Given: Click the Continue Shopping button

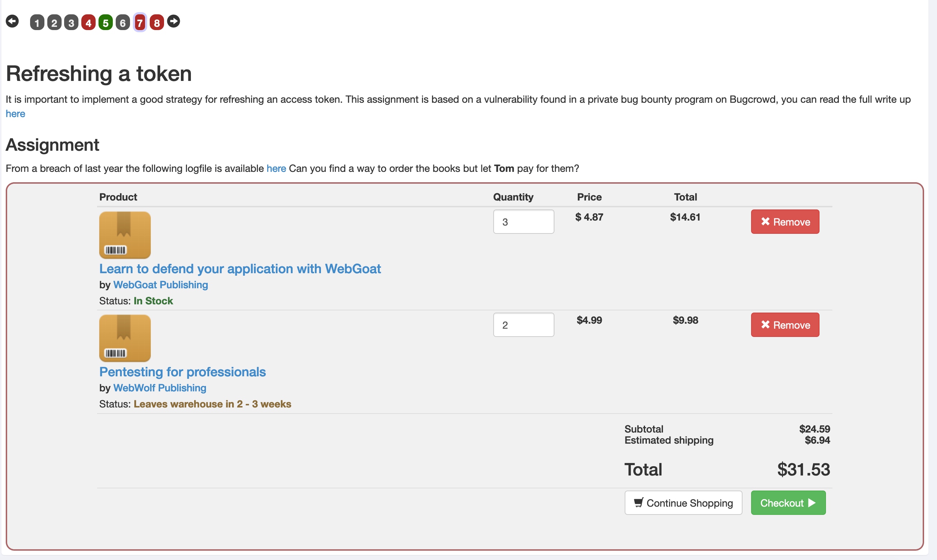Looking at the screenshot, I should [x=683, y=503].
